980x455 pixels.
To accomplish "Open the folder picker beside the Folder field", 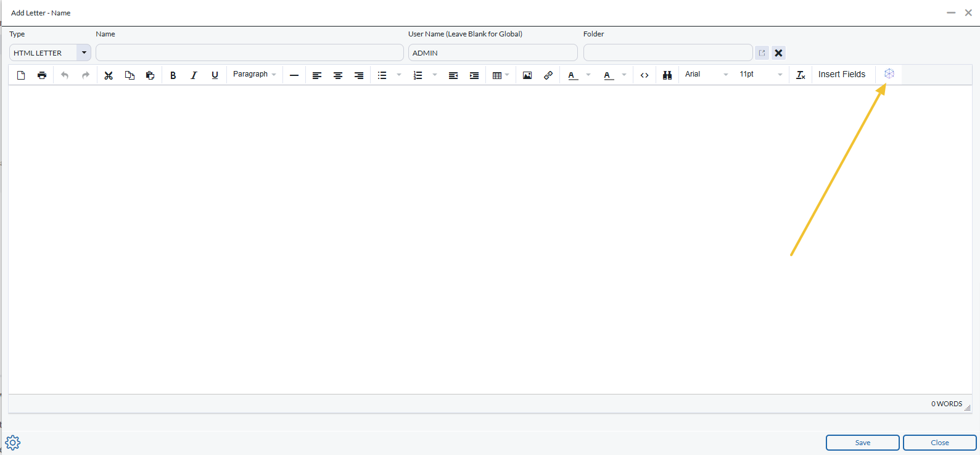I will (x=762, y=53).
